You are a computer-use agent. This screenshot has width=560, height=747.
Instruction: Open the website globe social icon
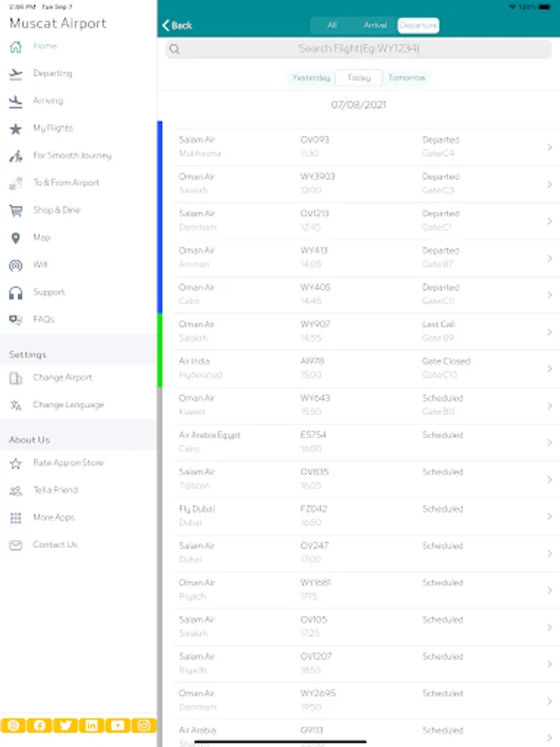pyautogui.click(x=13, y=725)
